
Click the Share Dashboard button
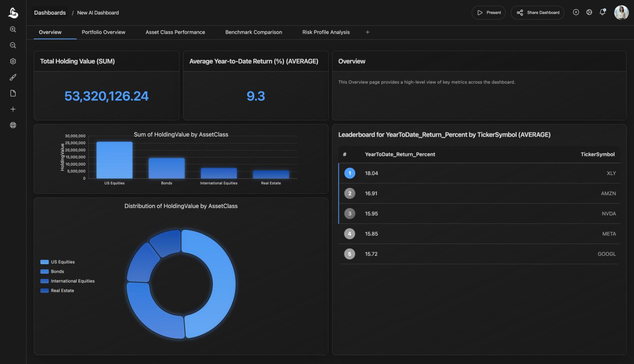[x=537, y=12]
